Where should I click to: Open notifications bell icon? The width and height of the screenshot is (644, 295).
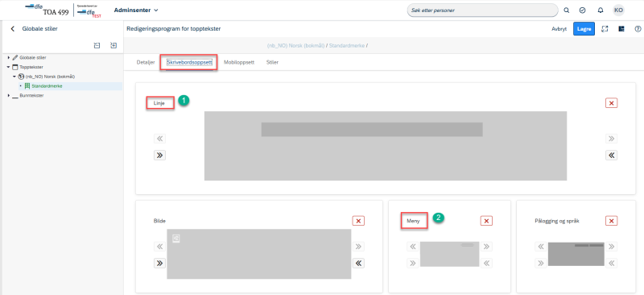click(x=601, y=10)
